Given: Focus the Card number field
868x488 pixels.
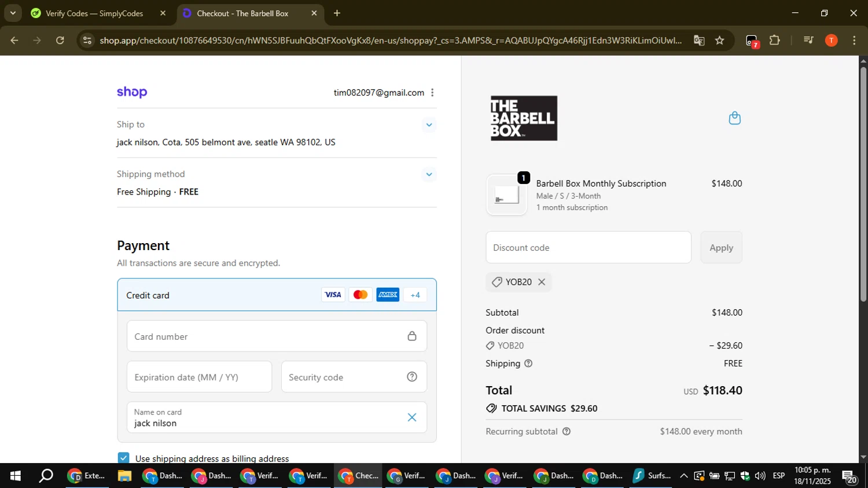Looking at the screenshot, I should tap(277, 336).
